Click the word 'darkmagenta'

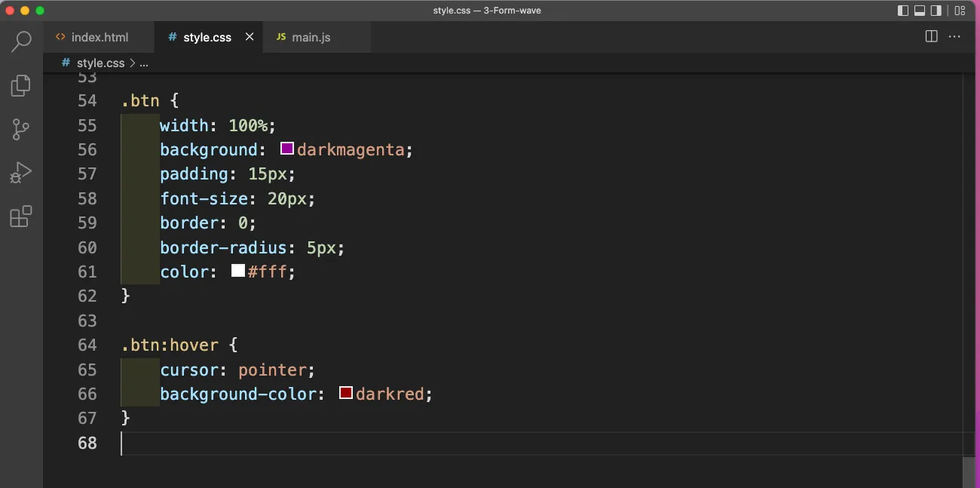point(351,149)
